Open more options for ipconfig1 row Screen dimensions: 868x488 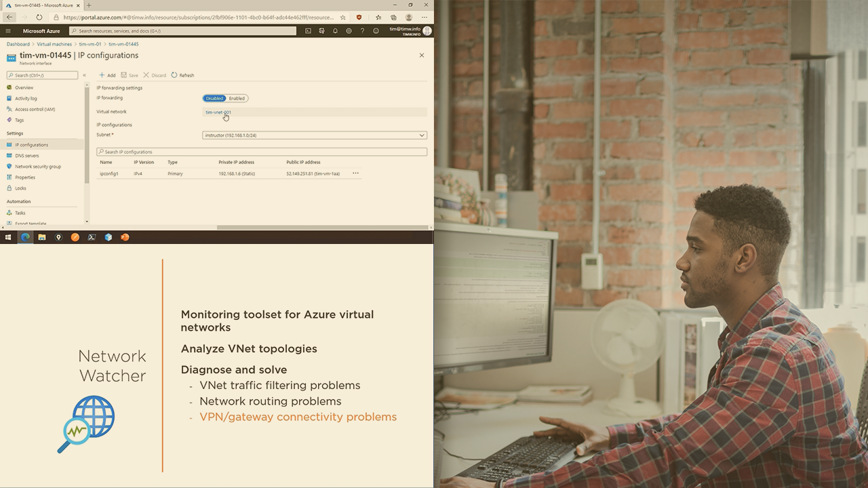pyautogui.click(x=355, y=174)
